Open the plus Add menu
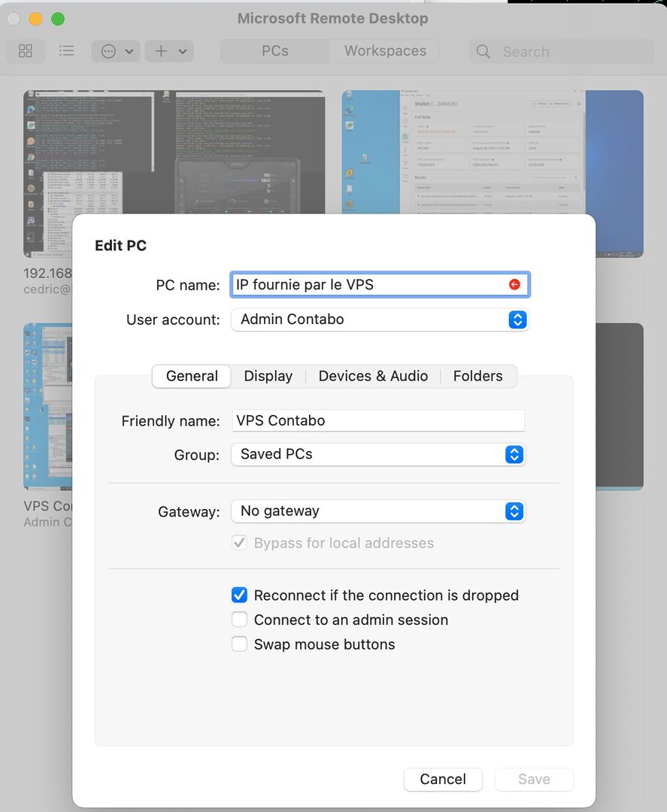The height and width of the screenshot is (812, 667). click(169, 51)
